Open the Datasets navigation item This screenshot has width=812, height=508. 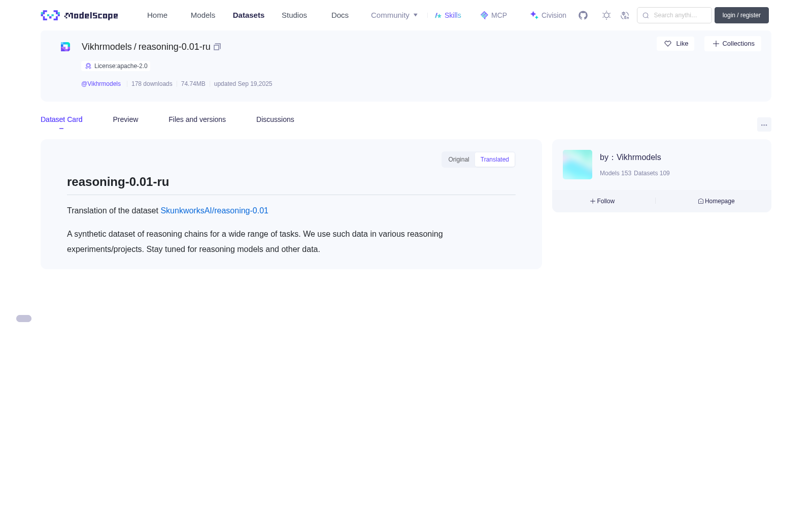coord(249,15)
